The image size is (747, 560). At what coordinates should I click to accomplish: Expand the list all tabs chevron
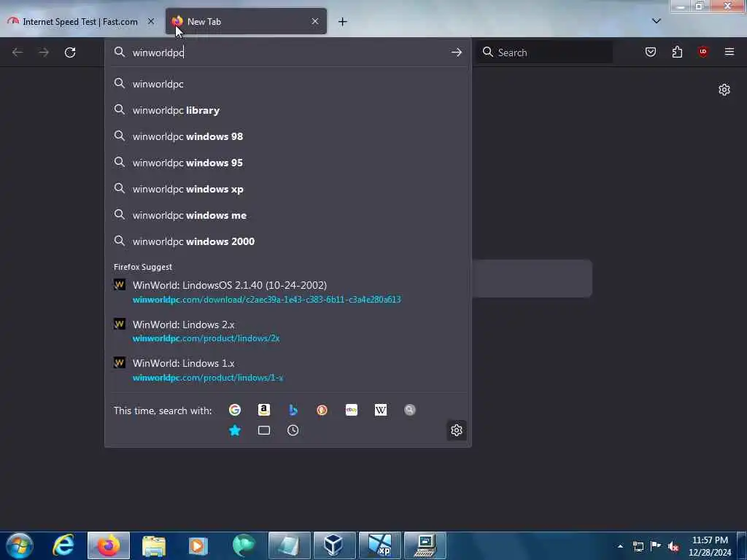(657, 21)
